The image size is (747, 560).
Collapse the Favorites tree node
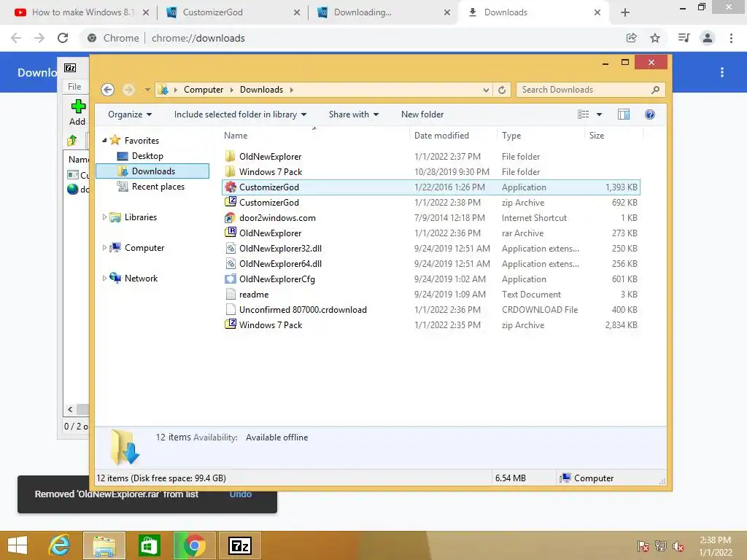tap(104, 141)
